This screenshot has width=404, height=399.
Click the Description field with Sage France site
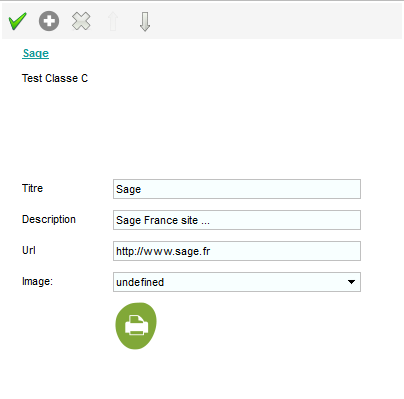237,220
